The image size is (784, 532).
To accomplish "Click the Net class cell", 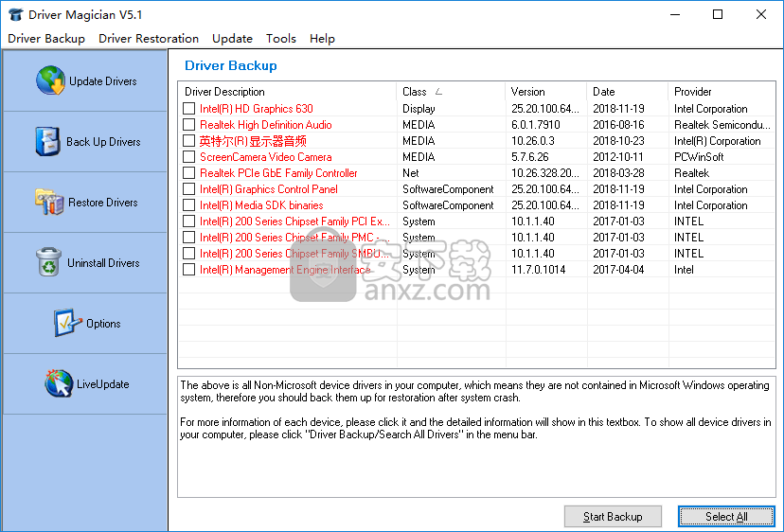I will click(x=411, y=173).
